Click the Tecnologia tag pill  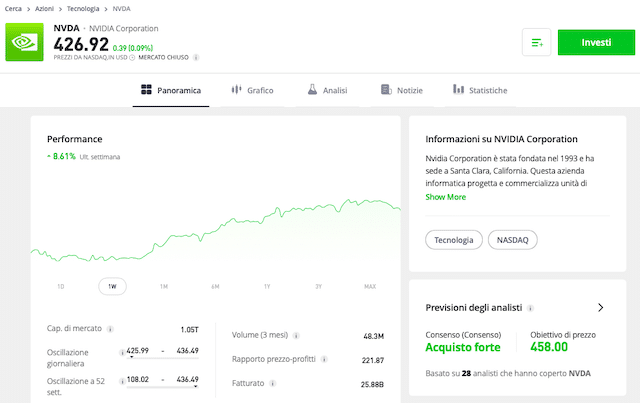pos(454,240)
